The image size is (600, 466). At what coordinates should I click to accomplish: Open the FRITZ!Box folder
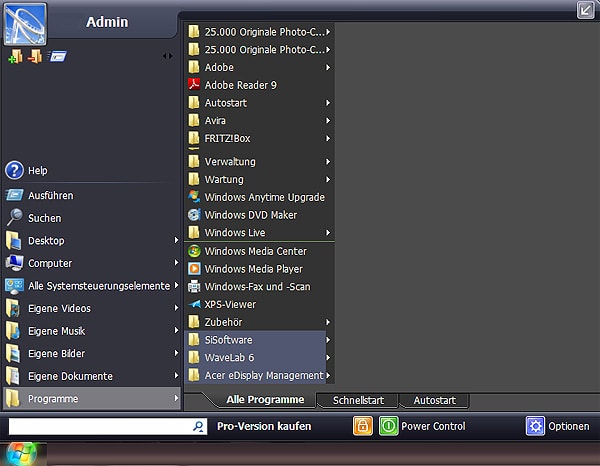point(259,138)
